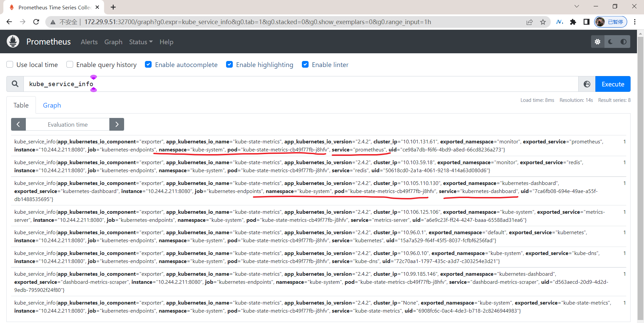This screenshot has height=323, width=644.
Task: Step evaluation time backward
Action: [18, 124]
